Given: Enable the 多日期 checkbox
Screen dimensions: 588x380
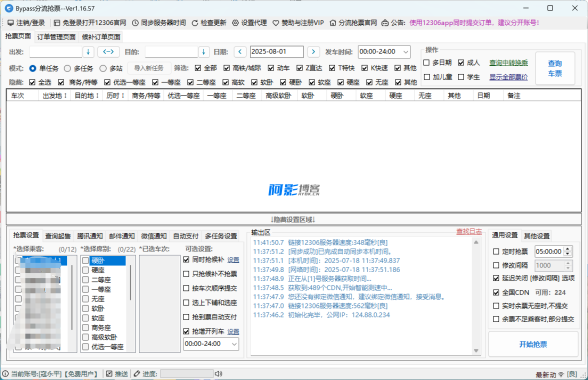Looking at the screenshot, I should coord(426,63).
